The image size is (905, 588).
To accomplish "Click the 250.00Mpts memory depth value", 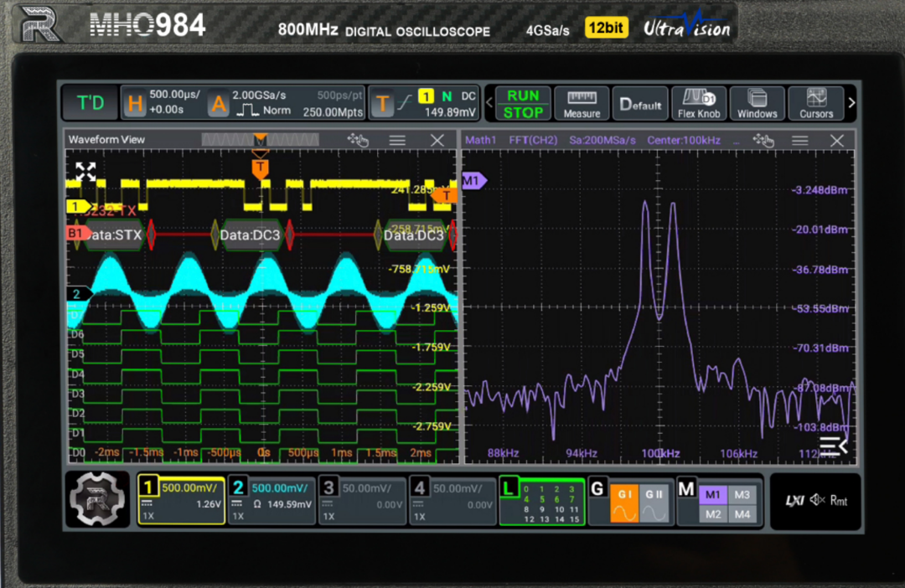I will tap(333, 112).
